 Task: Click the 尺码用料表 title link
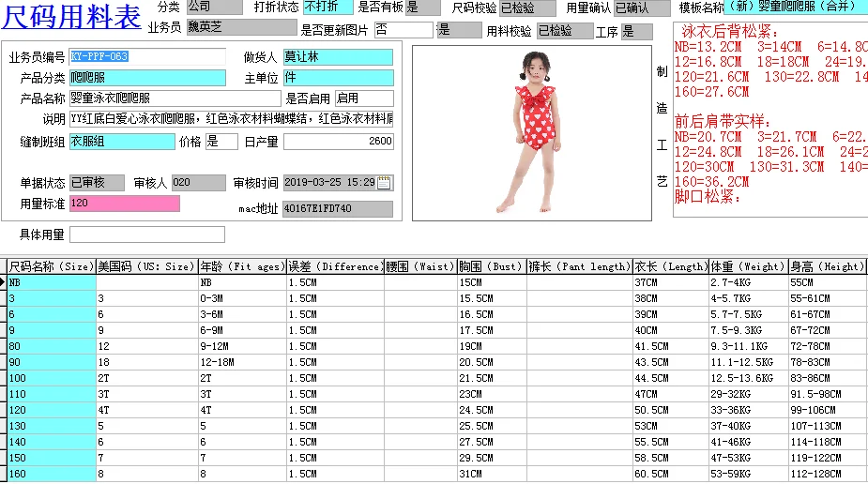tap(71, 16)
